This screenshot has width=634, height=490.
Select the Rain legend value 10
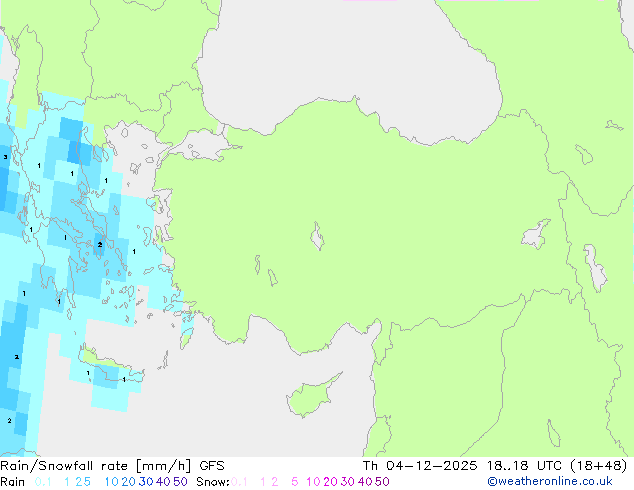pyautogui.click(x=111, y=482)
